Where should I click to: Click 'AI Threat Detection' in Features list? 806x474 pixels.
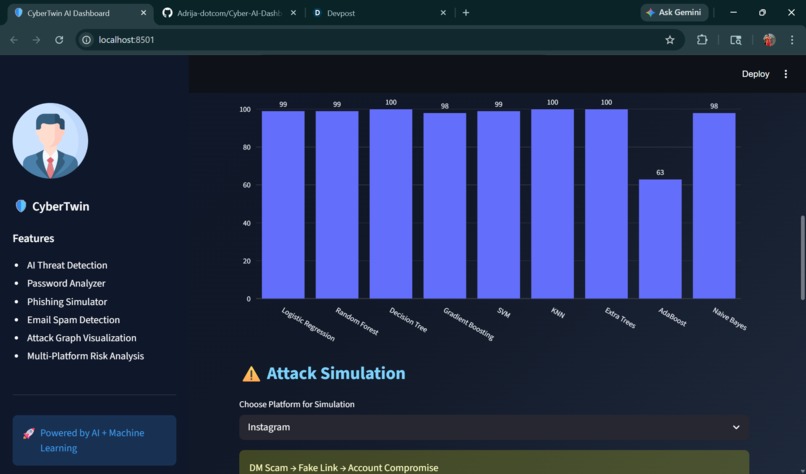pos(67,265)
